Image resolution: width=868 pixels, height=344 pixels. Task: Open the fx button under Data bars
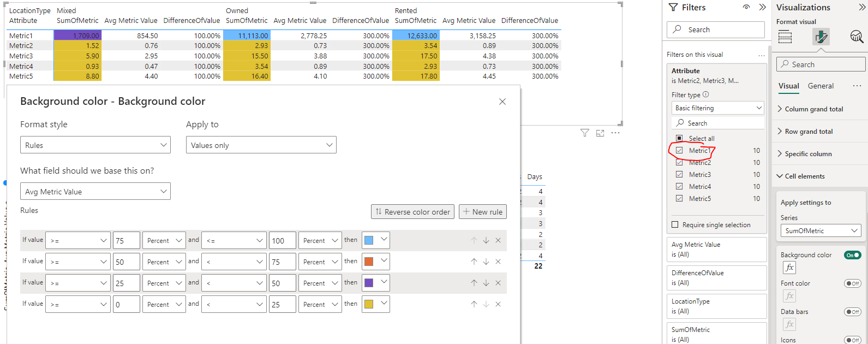tap(789, 324)
